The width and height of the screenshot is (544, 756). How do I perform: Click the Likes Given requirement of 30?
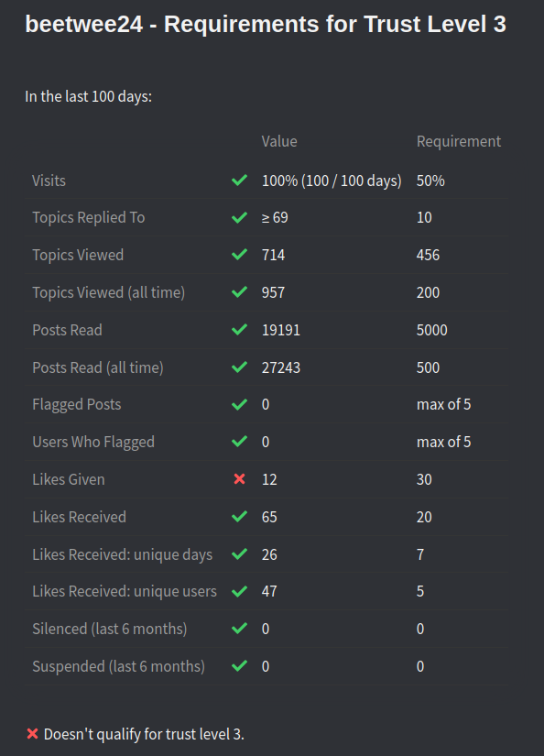tap(424, 479)
